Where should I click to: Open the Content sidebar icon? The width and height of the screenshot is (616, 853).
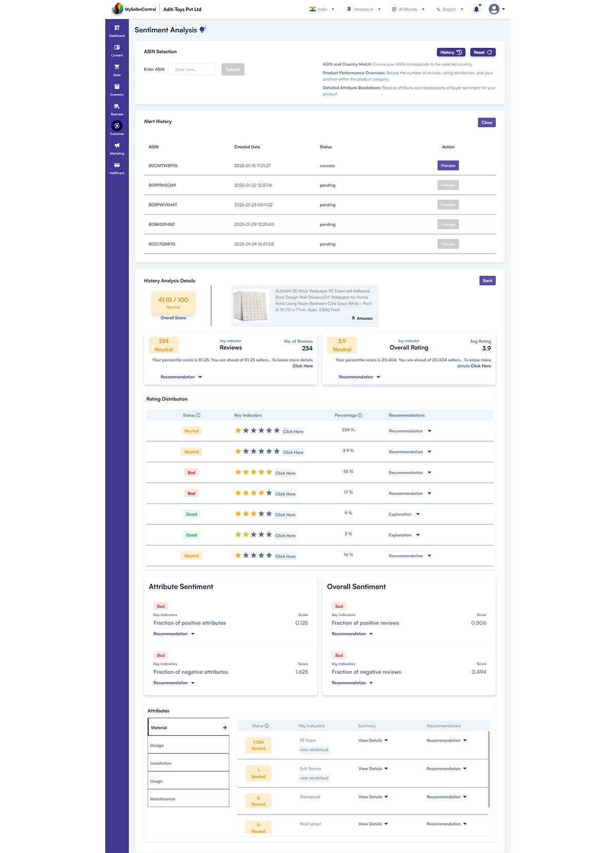[117, 48]
